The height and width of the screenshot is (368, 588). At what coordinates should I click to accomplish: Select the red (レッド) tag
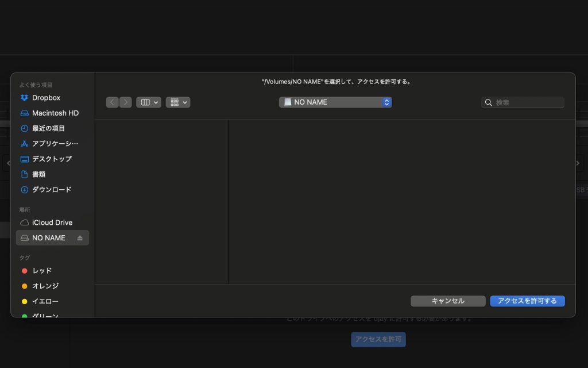(x=41, y=271)
